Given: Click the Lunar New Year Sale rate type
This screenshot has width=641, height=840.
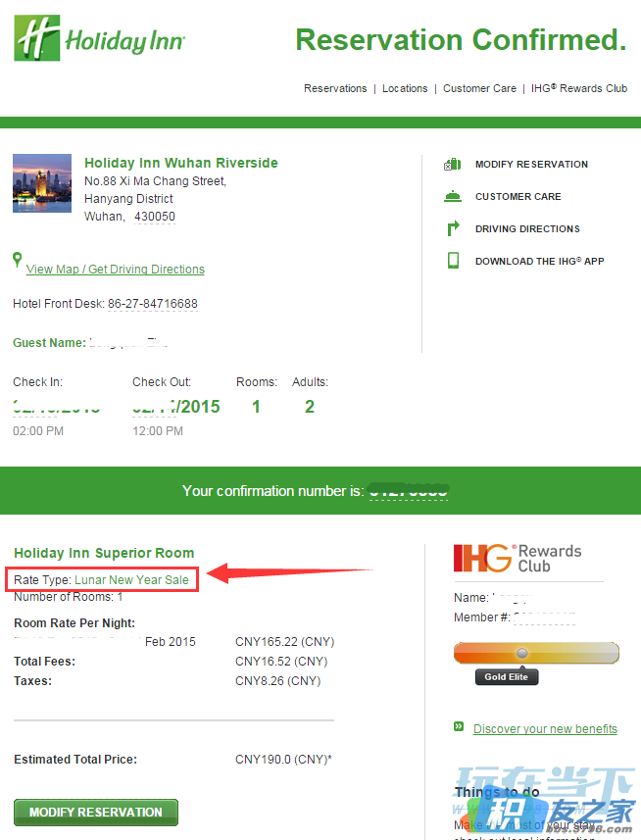Looking at the screenshot, I should pyautogui.click(x=131, y=580).
